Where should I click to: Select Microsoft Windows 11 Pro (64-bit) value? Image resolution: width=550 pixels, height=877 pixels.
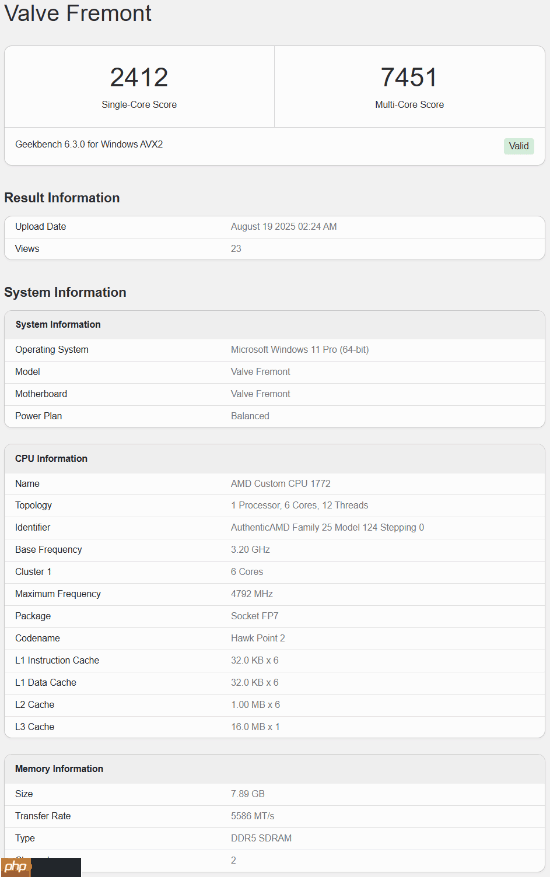tap(300, 350)
